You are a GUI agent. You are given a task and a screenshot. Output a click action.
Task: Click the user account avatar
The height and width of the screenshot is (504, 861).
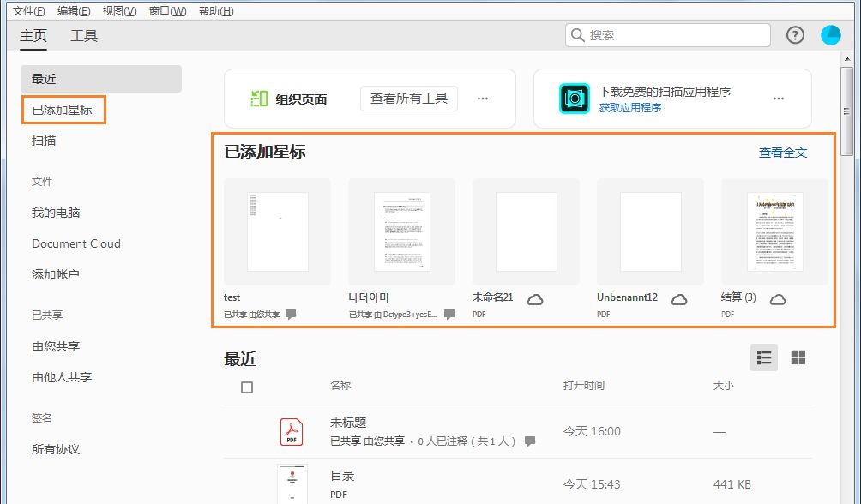tap(830, 35)
